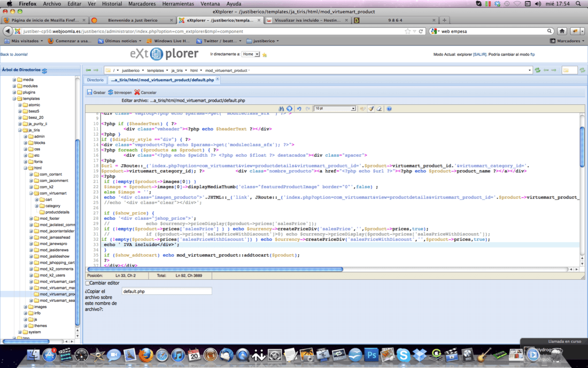Click the eraser icon in editor toolbar
Viewport: 588px width, 368px height.
pyautogui.click(x=380, y=109)
